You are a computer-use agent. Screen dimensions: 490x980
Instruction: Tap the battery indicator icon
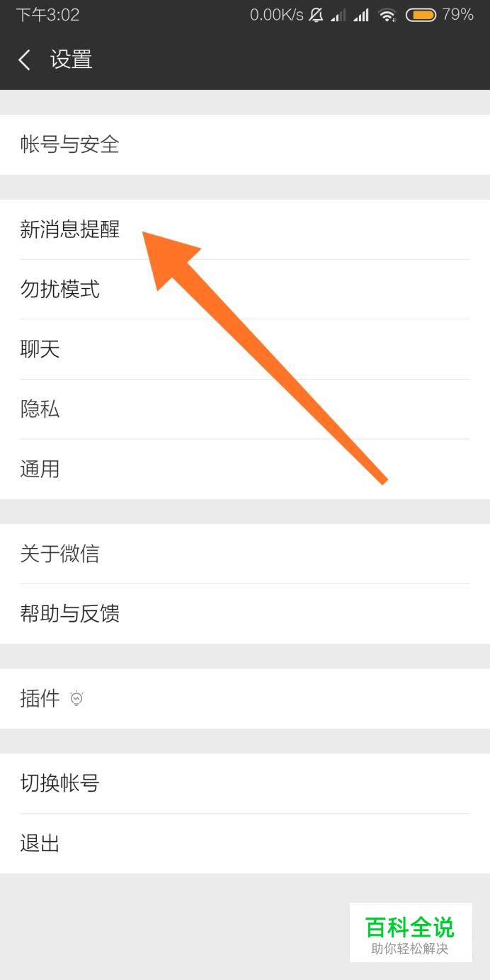click(x=421, y=15)
